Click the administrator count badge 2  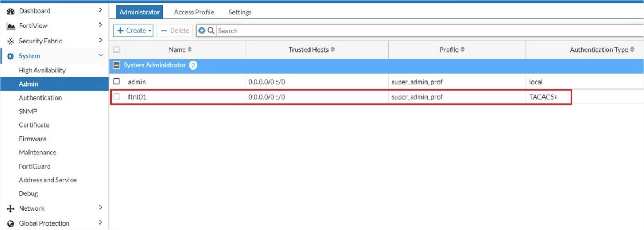click(x=192, y=65)
